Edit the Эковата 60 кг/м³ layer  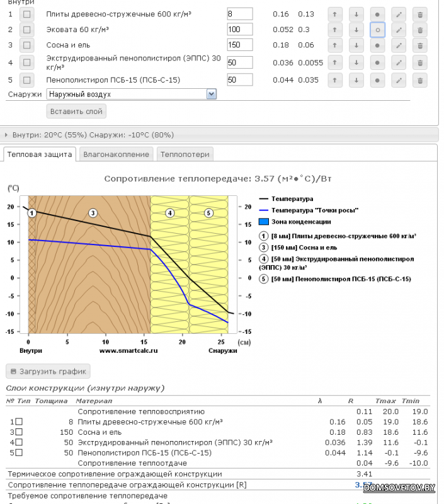point(399,30)
